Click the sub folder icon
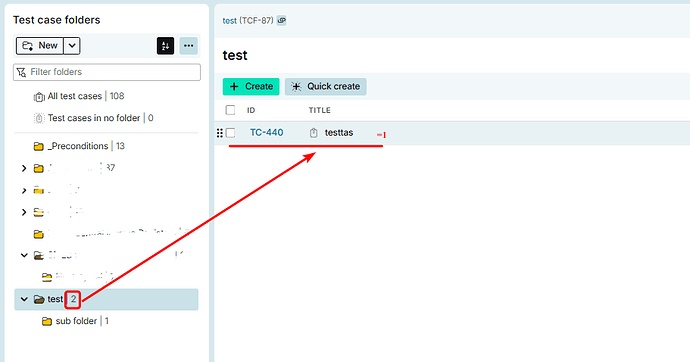 pyautogui.click(x=47, y=322)
